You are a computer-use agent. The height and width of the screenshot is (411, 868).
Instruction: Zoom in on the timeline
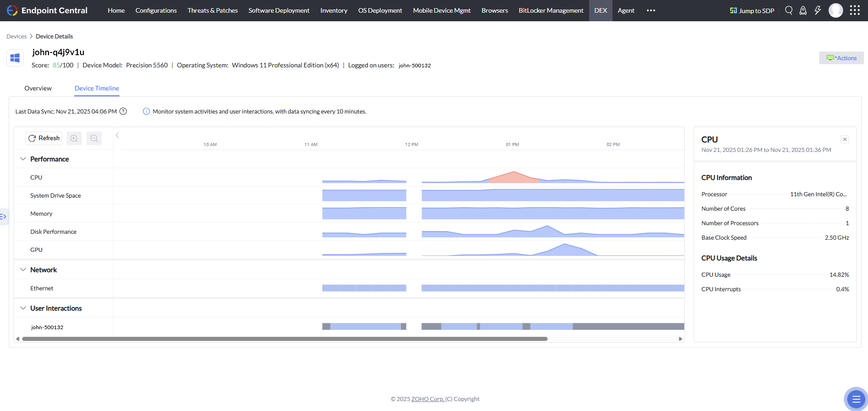click(x=74, y=138)
